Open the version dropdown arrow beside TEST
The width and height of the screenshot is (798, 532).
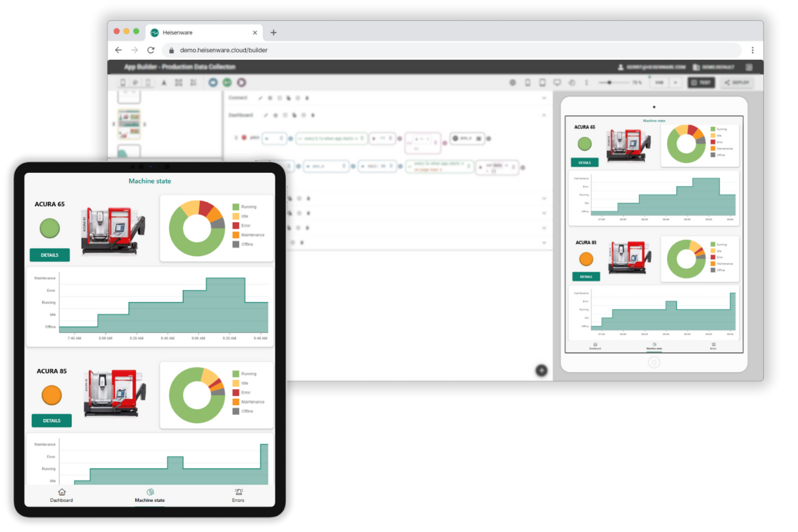point(675,82)
